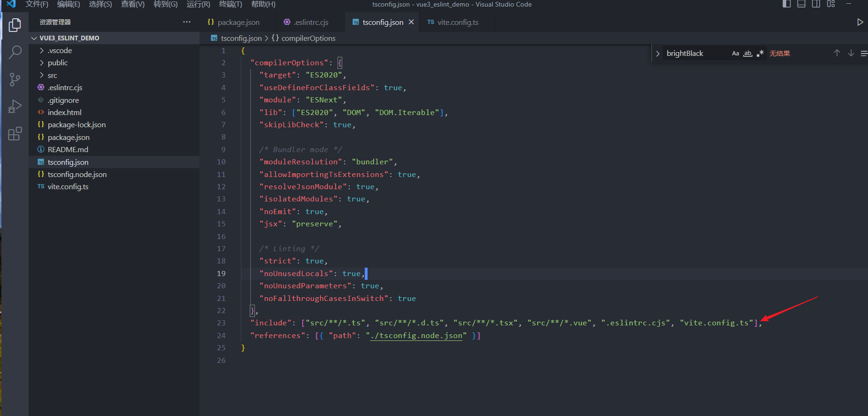Open the Explorer view in activity bar
The image size is (868, 416).
click(x=15, y=25)
